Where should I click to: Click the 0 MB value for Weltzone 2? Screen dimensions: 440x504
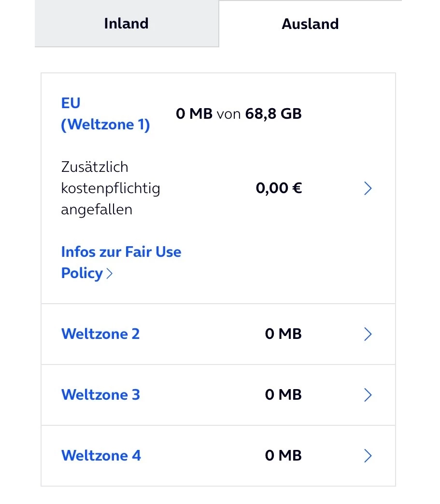click(283, 334)
